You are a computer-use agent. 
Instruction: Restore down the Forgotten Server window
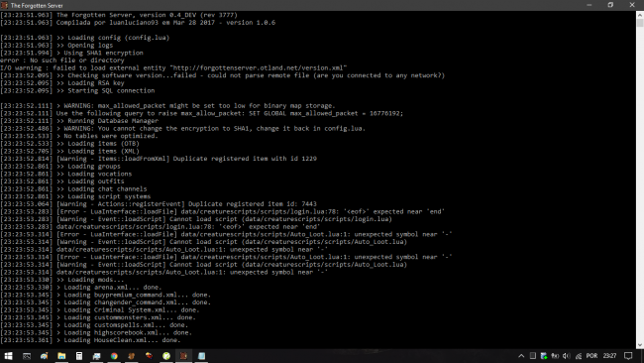point(610,5)
